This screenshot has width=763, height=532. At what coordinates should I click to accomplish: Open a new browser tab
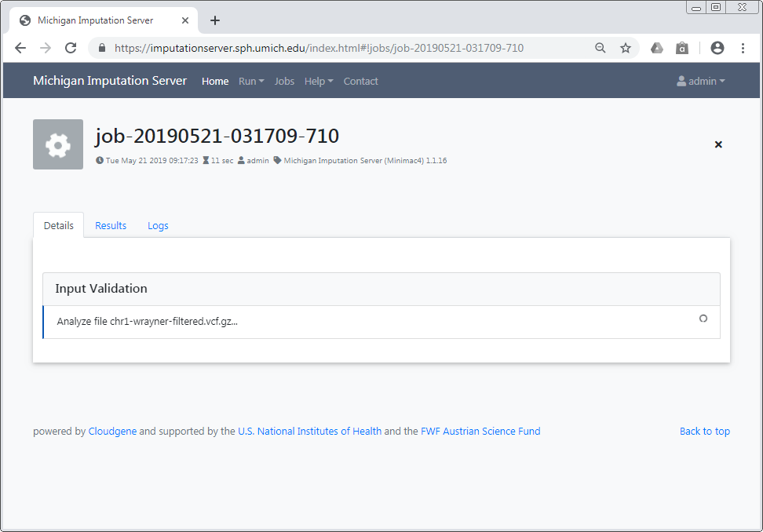(x=215, y=20)
